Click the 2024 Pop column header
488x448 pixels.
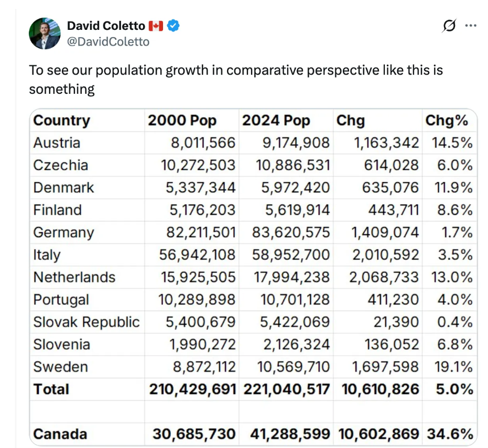pos(276,121)
